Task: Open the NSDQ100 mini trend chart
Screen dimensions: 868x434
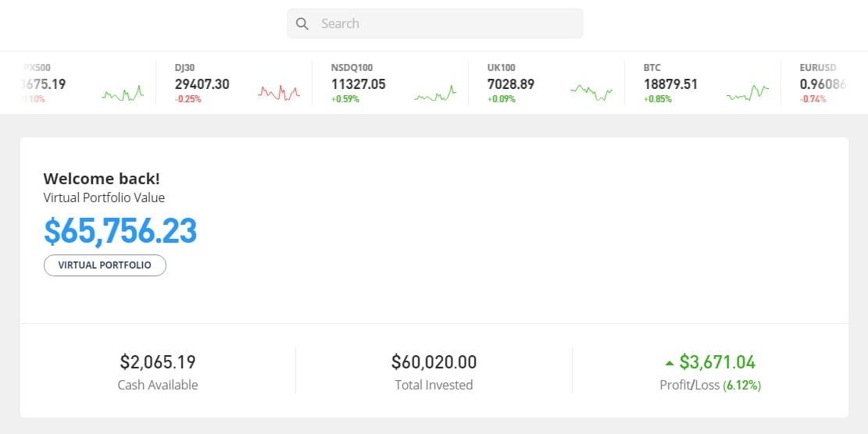Action: coord(435,94)
